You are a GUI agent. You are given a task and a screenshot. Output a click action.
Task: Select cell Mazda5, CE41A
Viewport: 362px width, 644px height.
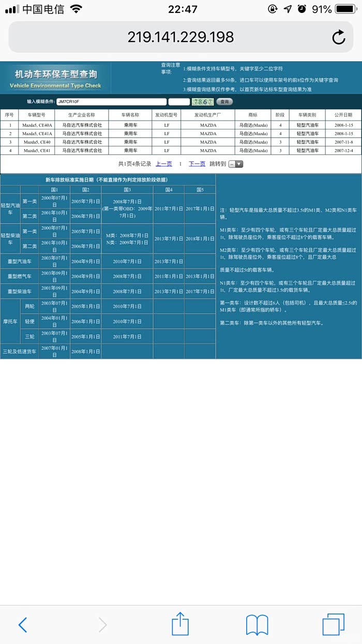37,134
